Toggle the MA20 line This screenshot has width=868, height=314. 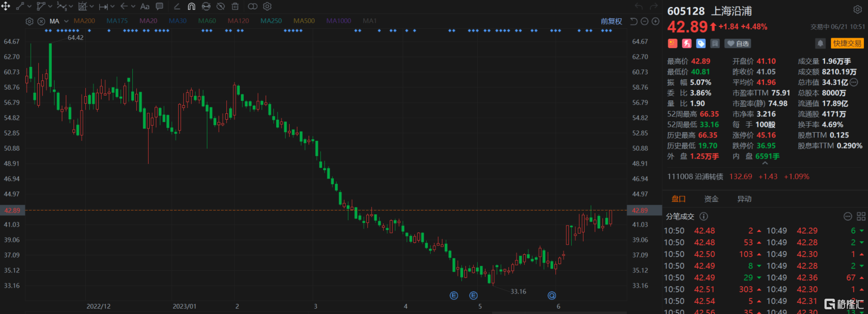[x=148, y=21]
